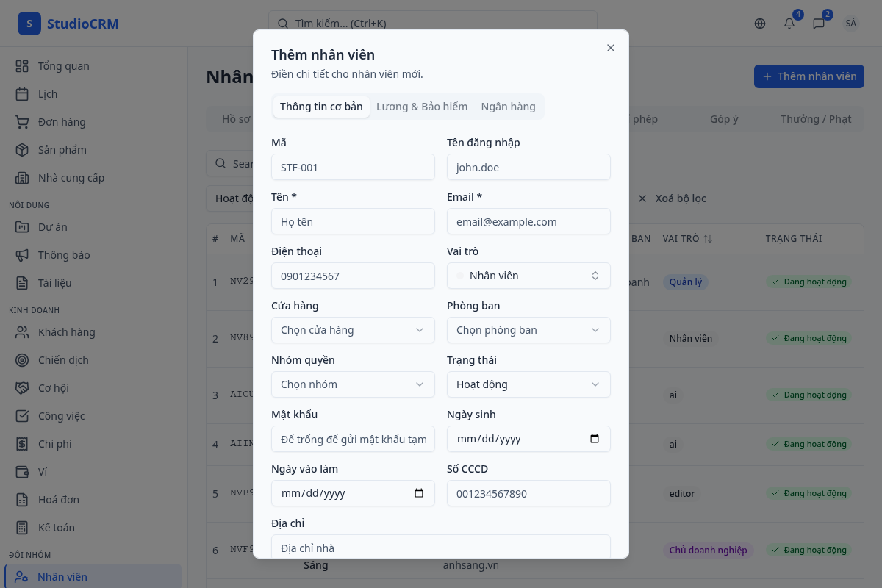Screen dimensions: 882x588
Task: Expand the Trạng thái dropdown
Action: 528,384
